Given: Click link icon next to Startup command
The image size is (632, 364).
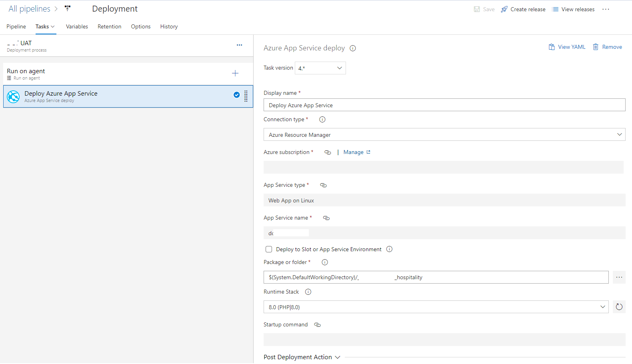Looking at the screenshot, I should [318, 325].
